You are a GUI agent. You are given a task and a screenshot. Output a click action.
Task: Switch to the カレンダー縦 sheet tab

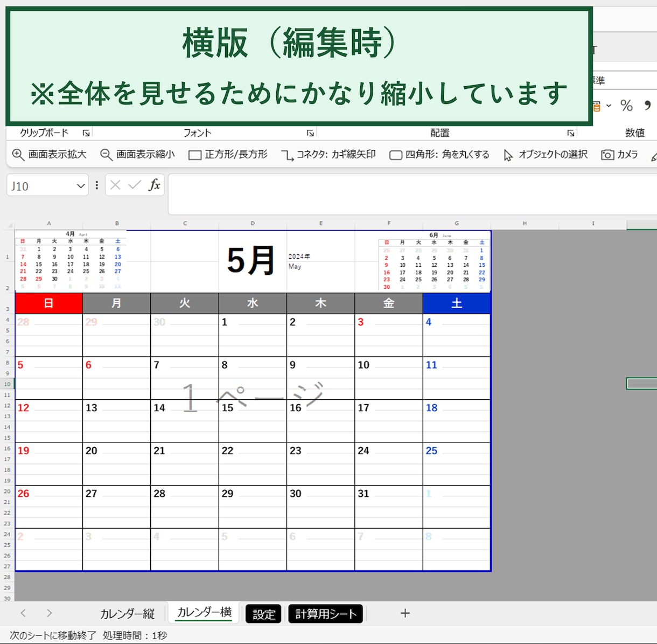point(127,614)
